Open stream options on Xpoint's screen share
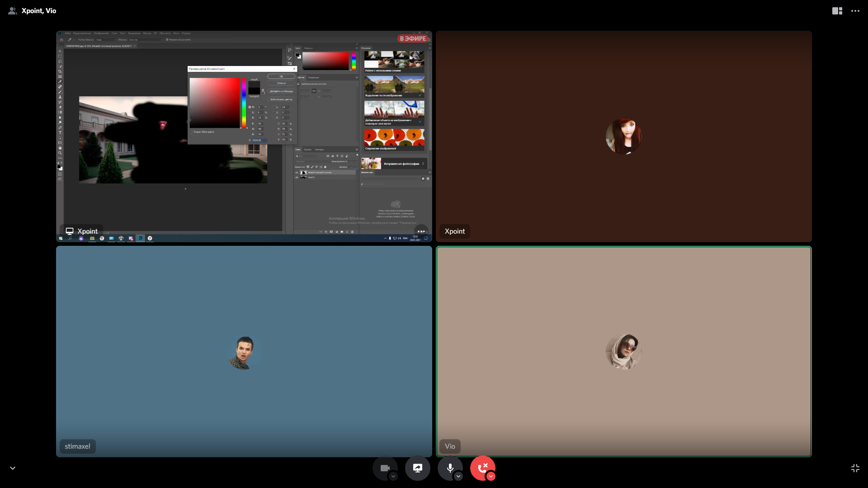This screenshot has width=868, height=488. click(x=421, y=231)
